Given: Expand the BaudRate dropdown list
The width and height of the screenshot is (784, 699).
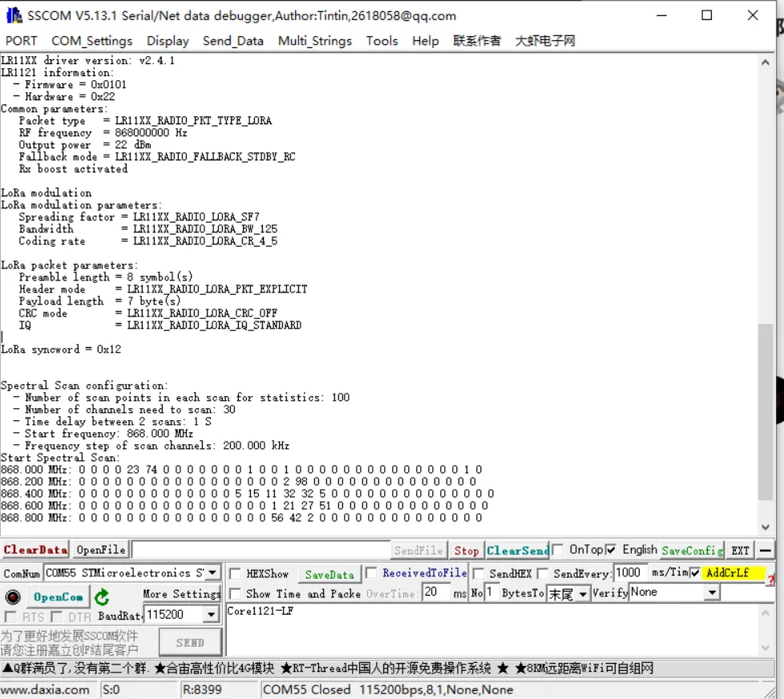Looking at the screenshot, I should (x=211, y=615).
